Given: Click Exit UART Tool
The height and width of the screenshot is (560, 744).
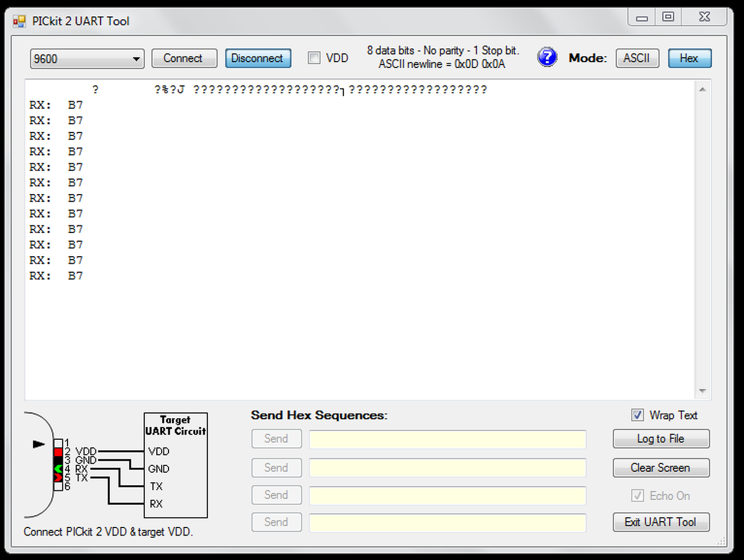Looking at the screenshot, I should click(x=661, y=522).
